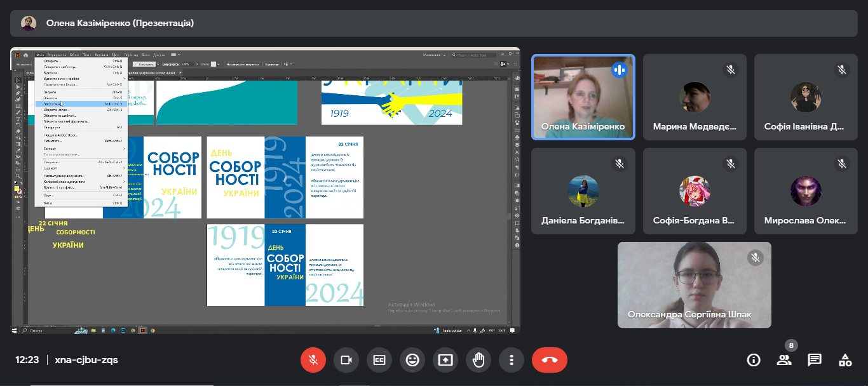Select Софія-Богдана В... participant tile
Viewport: 868px width, 386px height.
[x=695, y=191]
